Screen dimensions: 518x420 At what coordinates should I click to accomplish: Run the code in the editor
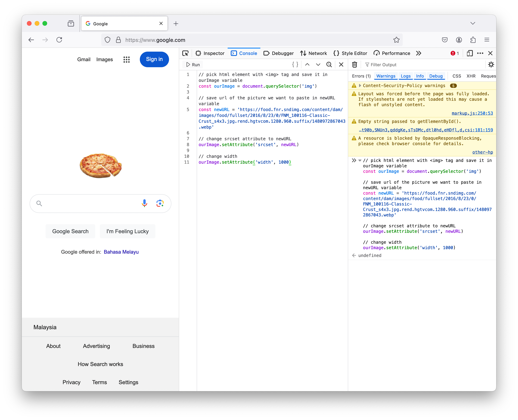click(193, 65)
